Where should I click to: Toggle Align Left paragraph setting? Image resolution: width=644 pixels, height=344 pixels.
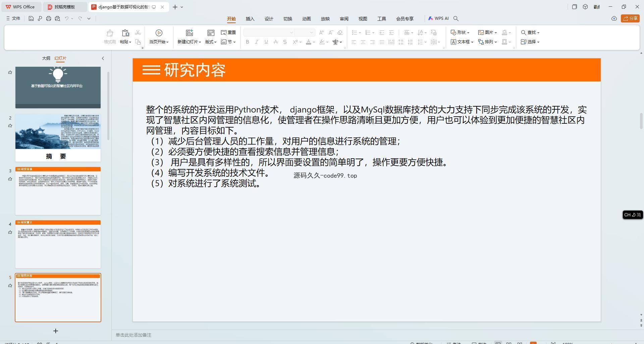pos(354,42)
